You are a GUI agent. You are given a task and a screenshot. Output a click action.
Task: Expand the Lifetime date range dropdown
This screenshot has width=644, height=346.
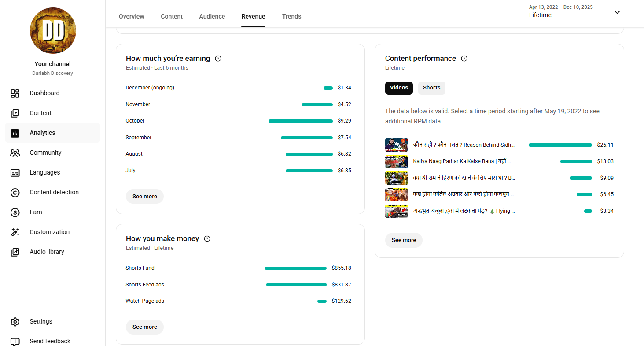coord(617,12)
